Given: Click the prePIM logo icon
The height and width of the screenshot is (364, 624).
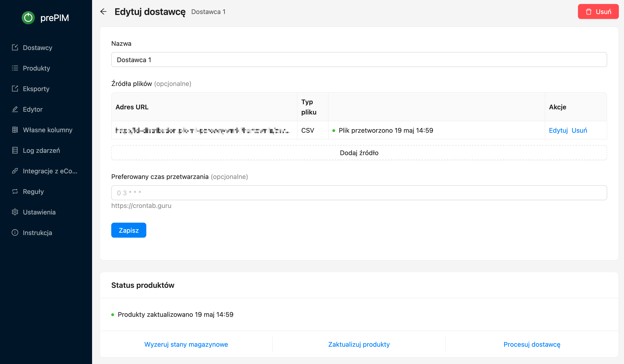Looking at the screenshot, I should pyautogui.click(x=28, y=18).
